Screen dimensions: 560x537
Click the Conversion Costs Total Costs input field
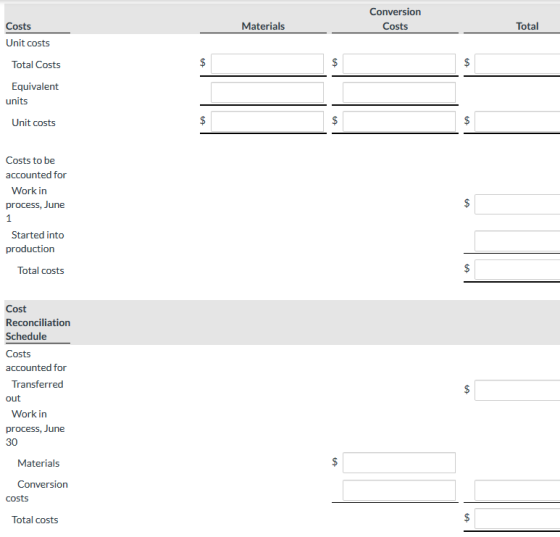click(399, 64)
